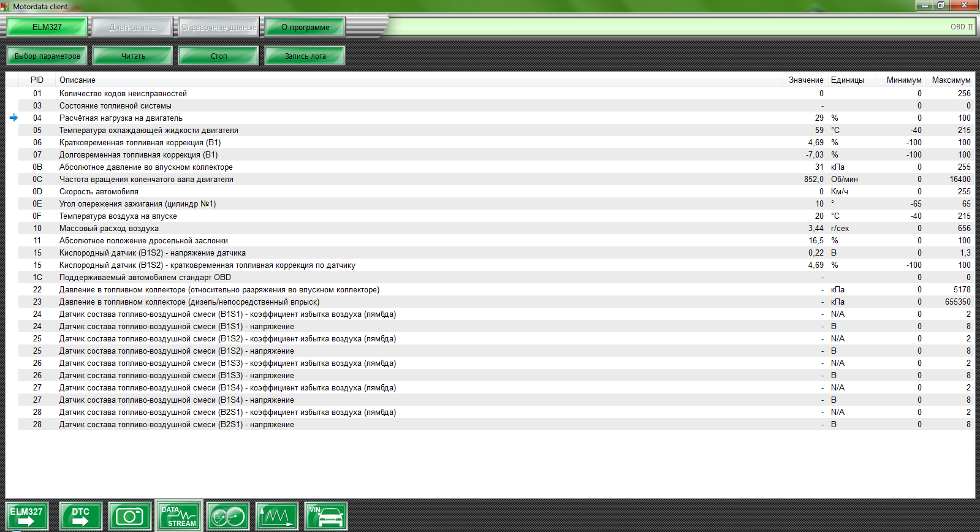
Task: Close the Motordata client window
Action: (x=965, y=6)
